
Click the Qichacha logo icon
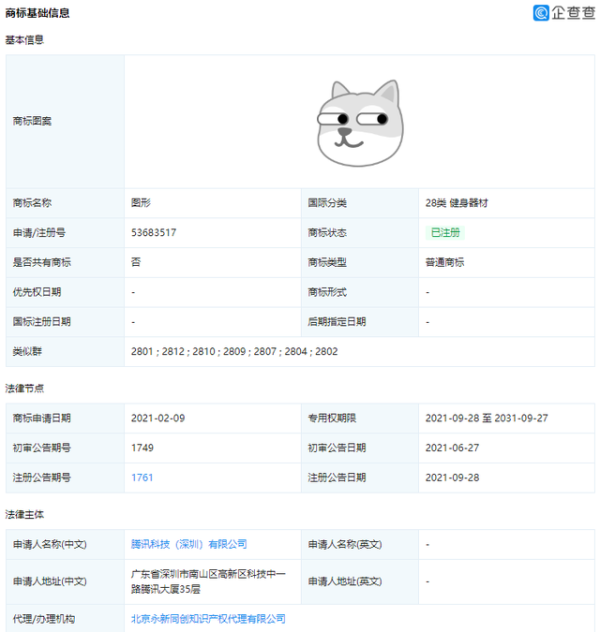(541, 13)
